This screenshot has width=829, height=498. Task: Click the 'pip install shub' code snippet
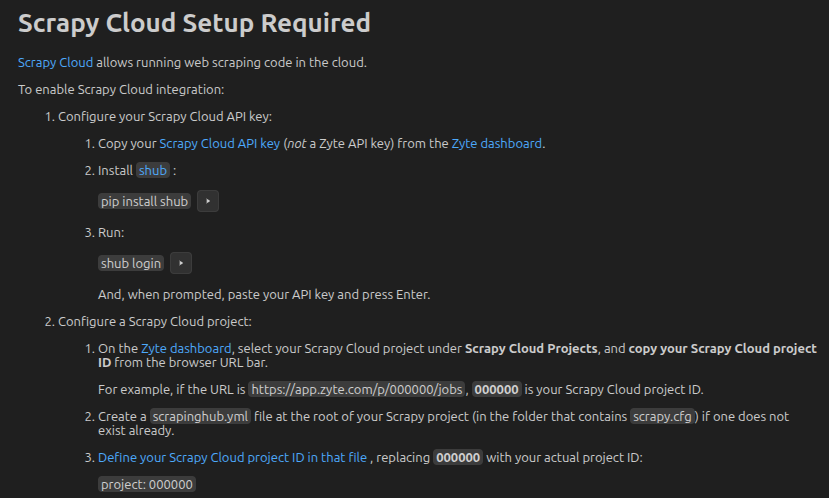[x=145, y=201]
